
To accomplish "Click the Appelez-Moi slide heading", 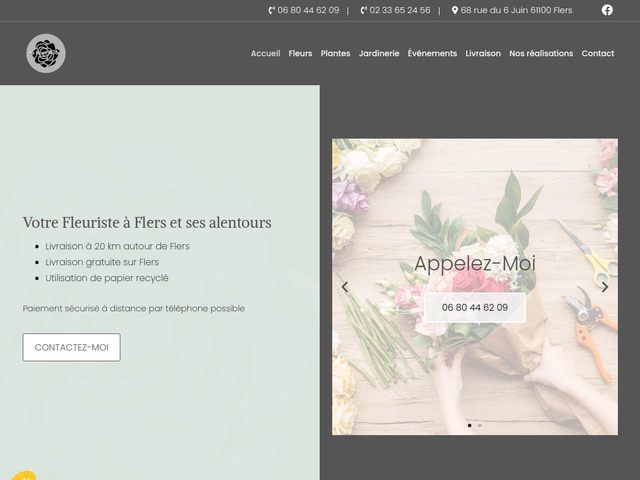I will click(x=475, y=264).
